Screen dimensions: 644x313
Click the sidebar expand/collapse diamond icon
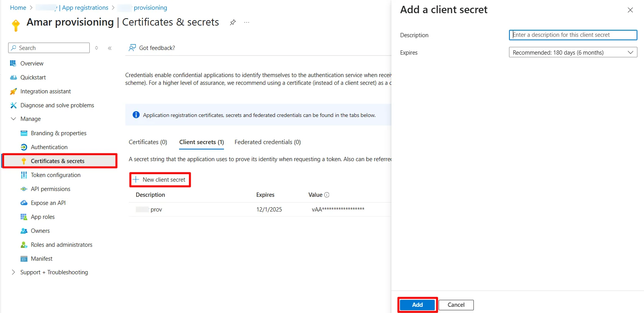click(97, 48)
